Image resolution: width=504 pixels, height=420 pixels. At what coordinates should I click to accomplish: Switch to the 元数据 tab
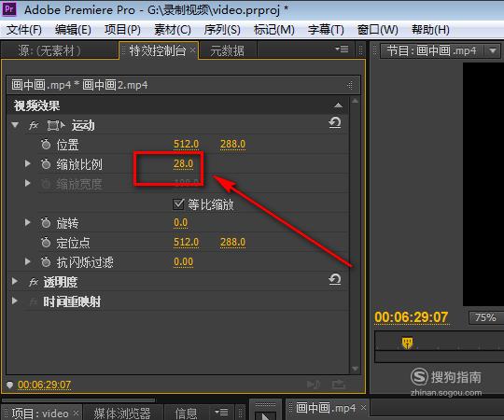point(227,50)
